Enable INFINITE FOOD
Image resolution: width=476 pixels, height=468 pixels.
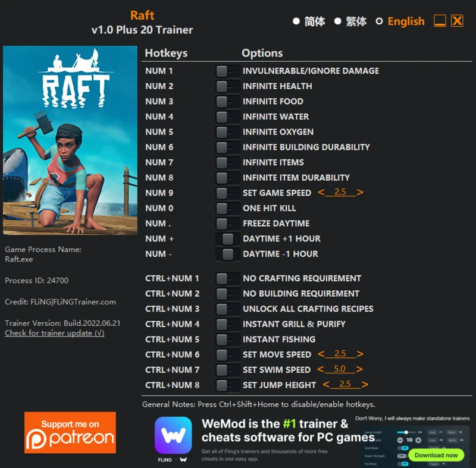click(228, 101)
